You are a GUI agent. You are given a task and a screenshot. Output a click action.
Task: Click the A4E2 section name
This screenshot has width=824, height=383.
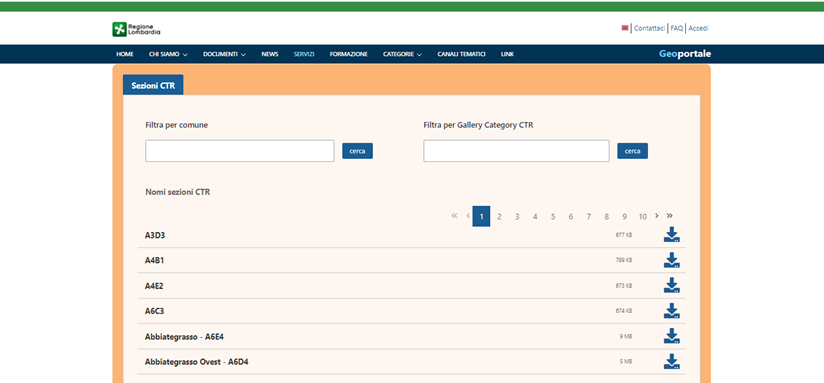[154, 286]
